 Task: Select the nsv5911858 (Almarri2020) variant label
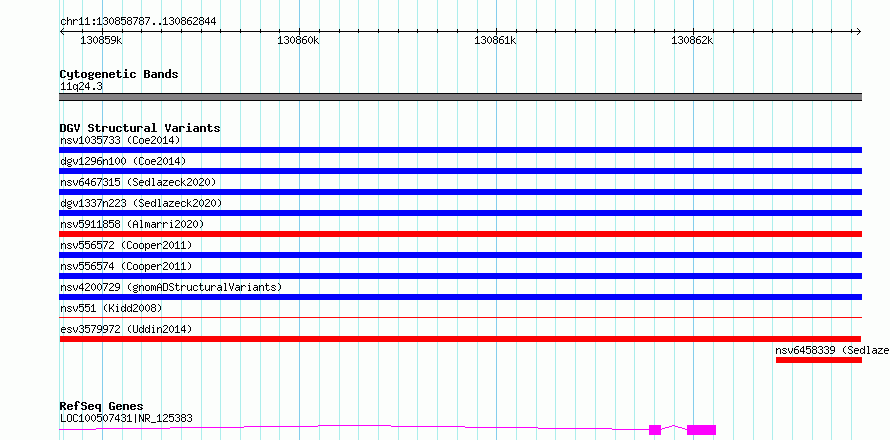[132, 224]
